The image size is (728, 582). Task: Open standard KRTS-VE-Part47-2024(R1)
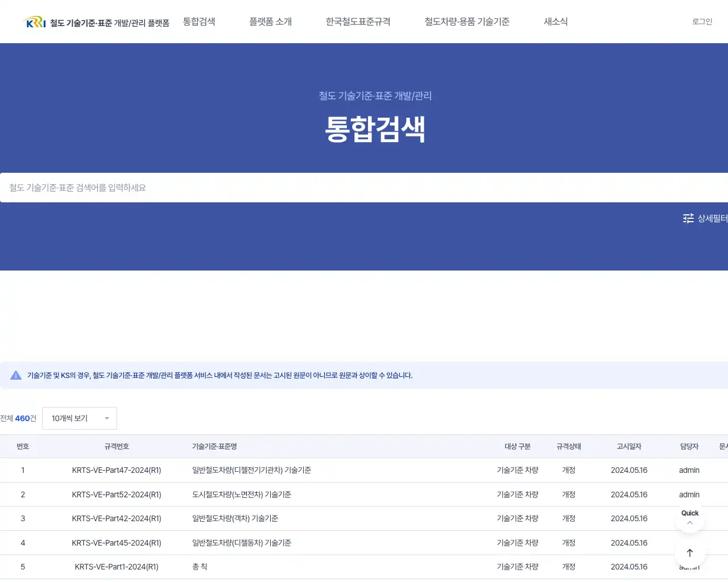click(x=116, y=470)
